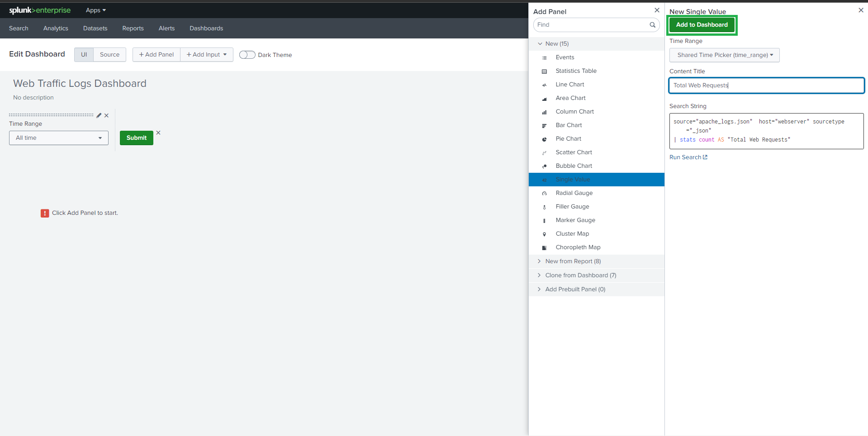
Task: Select Line Chart panel type
Action: pyautogui.click(x=597, y=85)
